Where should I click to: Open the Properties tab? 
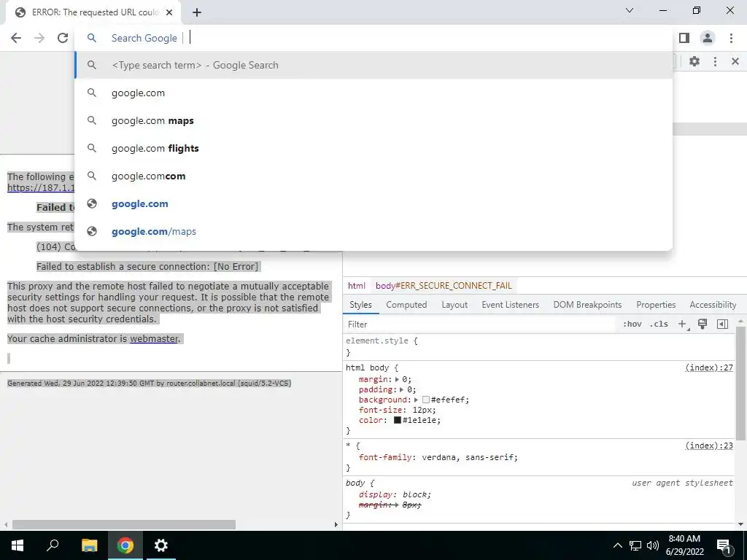[656, 305]
